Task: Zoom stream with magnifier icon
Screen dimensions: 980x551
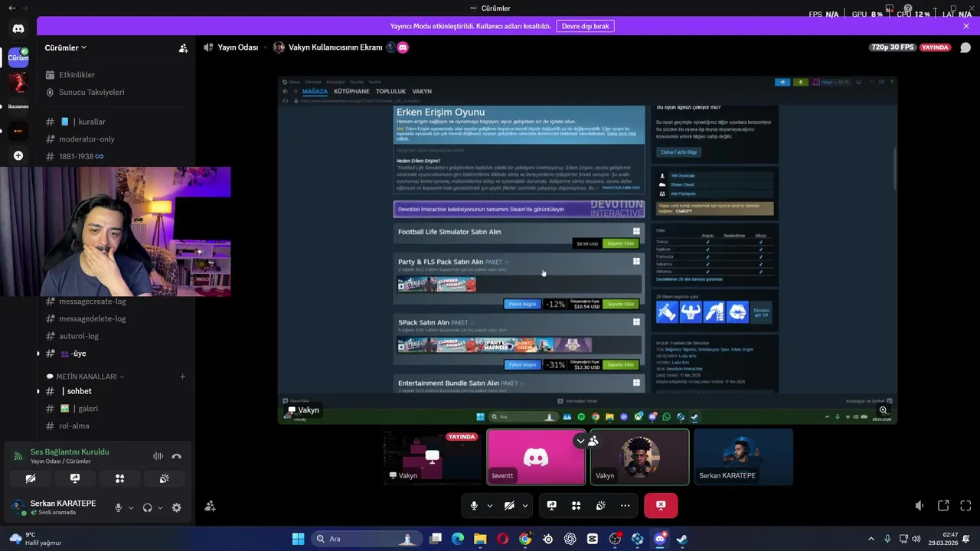Action: click(884, 411)
